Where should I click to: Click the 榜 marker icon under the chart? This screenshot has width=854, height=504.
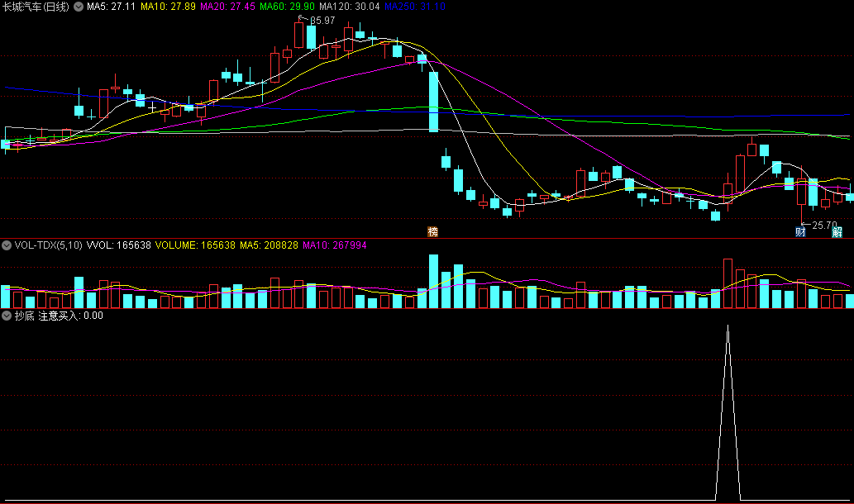pos(433,232)
